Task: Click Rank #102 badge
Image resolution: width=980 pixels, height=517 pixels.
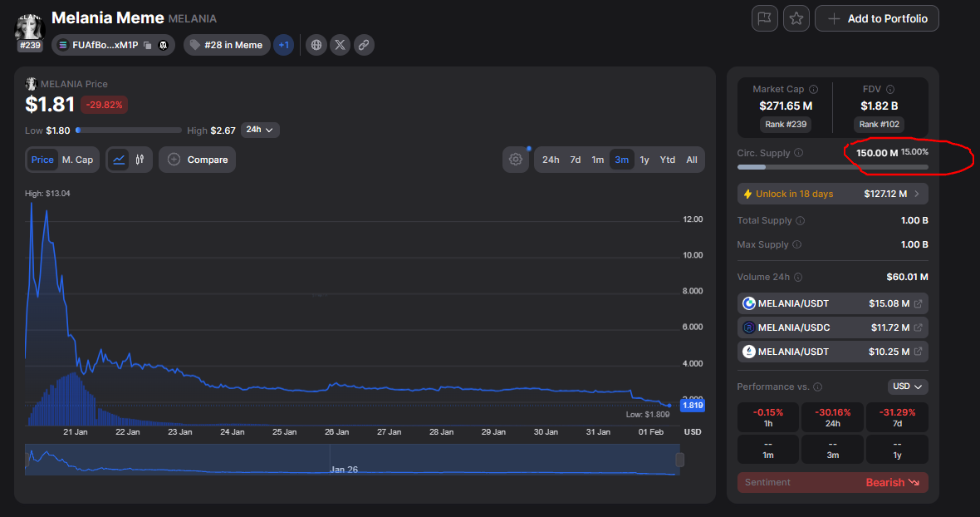Action: tap(880, 125)
